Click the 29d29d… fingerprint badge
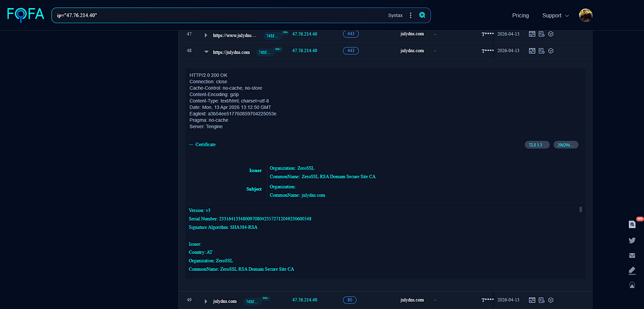This screenshot has width=644, height=309. 565,145
